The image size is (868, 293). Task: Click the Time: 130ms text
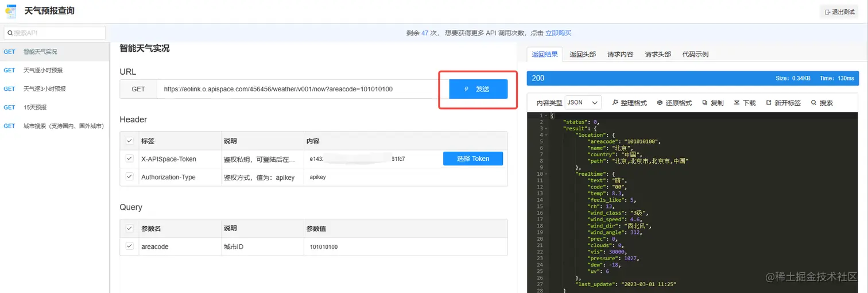[837, 78]
